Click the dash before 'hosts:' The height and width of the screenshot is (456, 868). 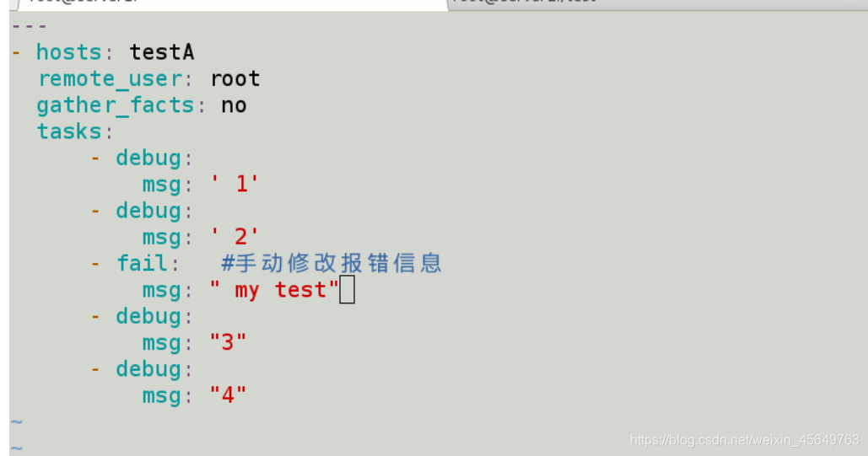[x=16, y=52]
